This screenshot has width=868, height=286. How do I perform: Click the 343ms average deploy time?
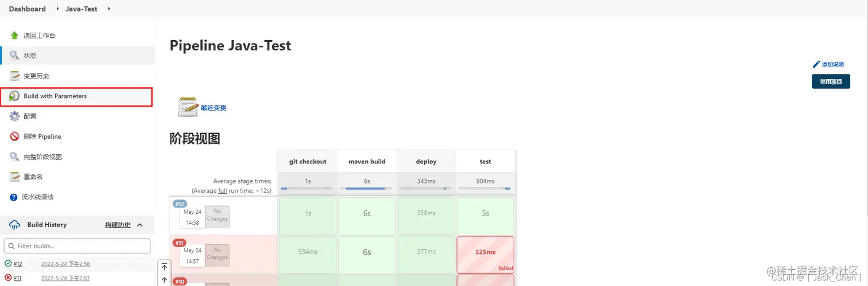(x=426, y=181)
